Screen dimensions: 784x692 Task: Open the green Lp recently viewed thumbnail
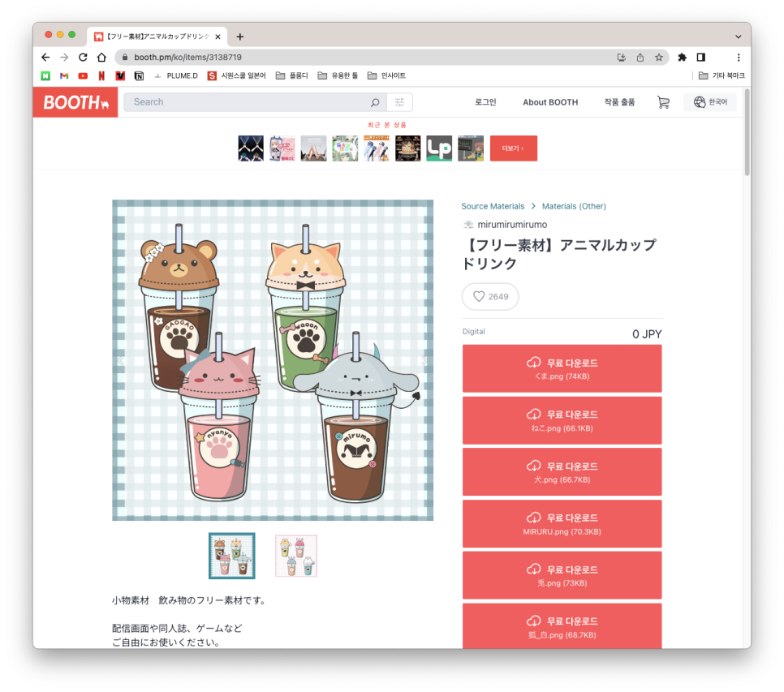click(439, 148)
